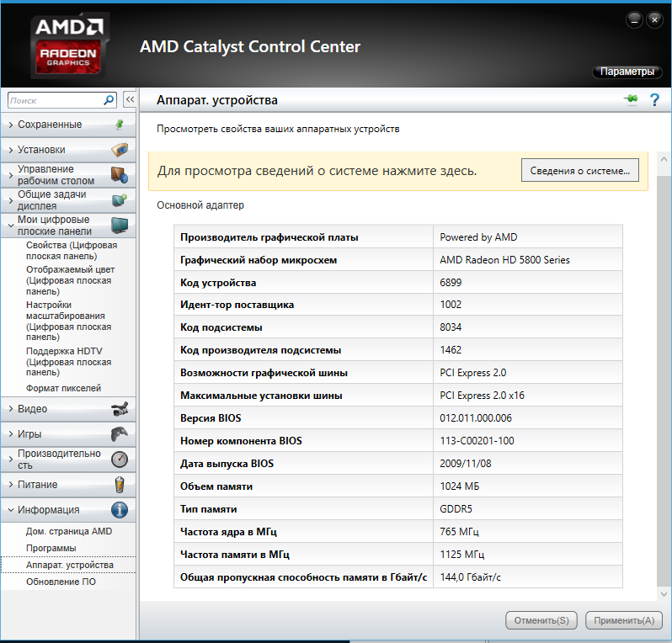Click the Сведения о системе... button

click(580, 171)
